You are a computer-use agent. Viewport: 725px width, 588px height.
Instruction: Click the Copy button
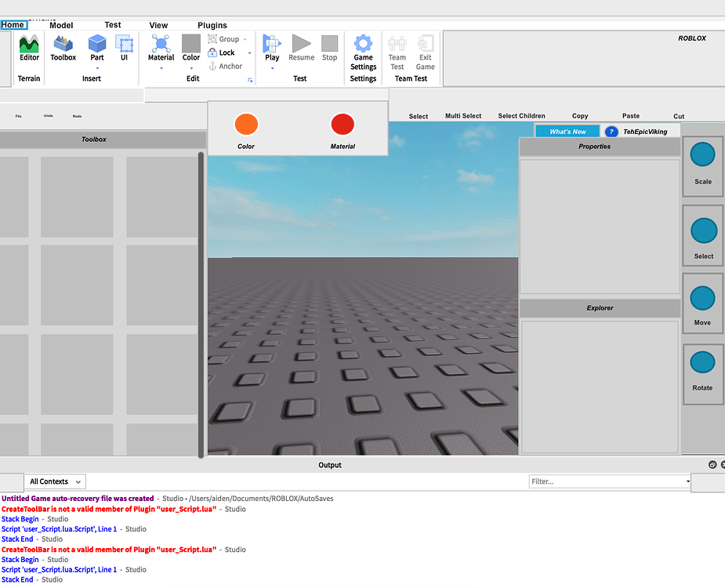tap(580, 116)
